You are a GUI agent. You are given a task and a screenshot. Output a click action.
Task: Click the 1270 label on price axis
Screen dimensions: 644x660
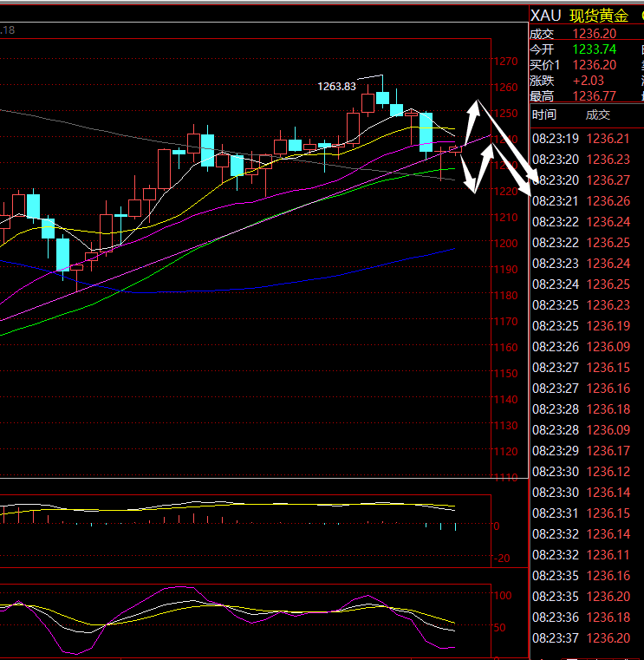(507, 62)
